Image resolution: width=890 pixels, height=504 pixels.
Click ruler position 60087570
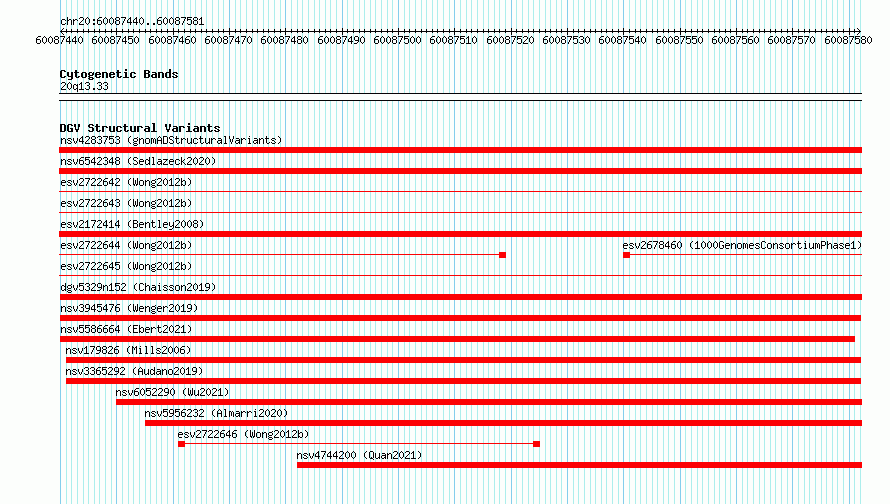[x=792, y=40]
